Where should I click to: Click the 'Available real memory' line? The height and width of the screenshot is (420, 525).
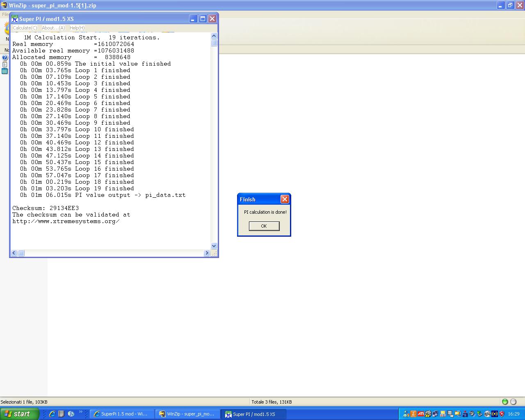tap(73, 50)
